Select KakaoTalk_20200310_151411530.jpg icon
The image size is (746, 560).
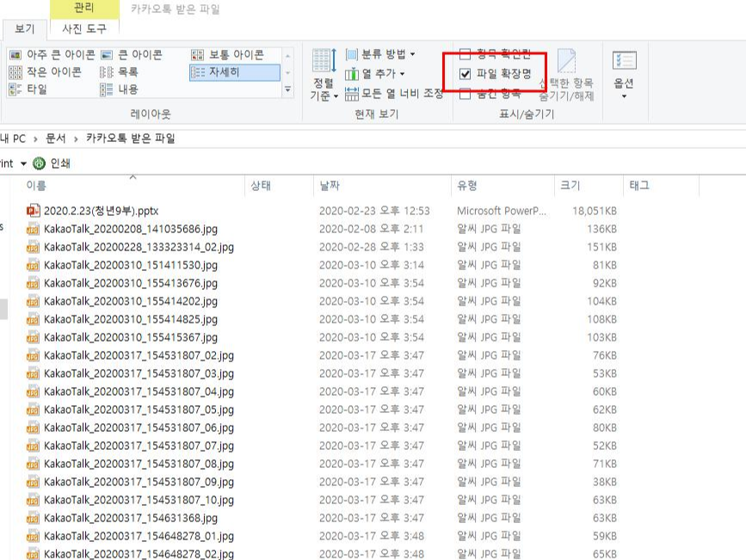[33, 265]
